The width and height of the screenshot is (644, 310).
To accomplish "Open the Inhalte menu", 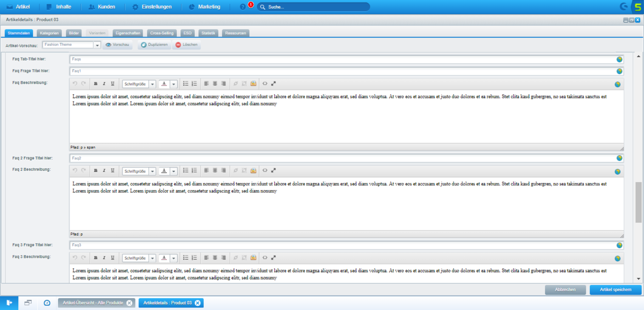I will [59, 7].
